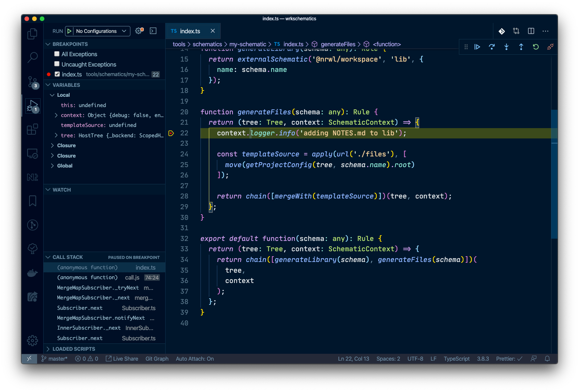Disconnect the debugger
This screenshot has height=392, width=579.
point(550,47)
